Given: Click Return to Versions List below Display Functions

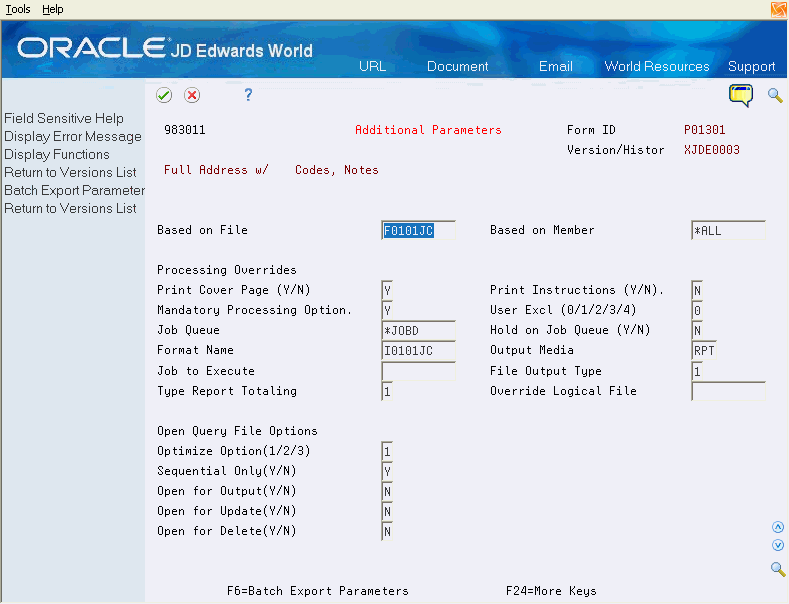Looking at the screenshot, I should pos(70,173).
